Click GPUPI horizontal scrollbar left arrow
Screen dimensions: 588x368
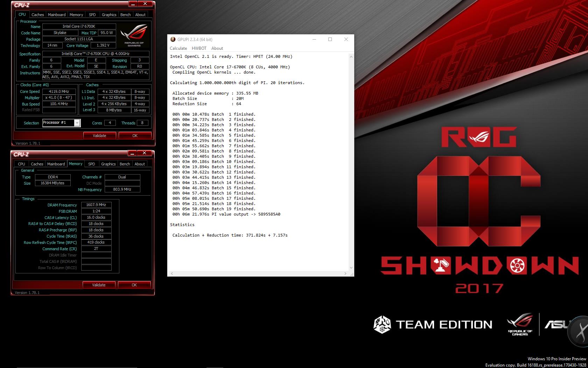171,273
